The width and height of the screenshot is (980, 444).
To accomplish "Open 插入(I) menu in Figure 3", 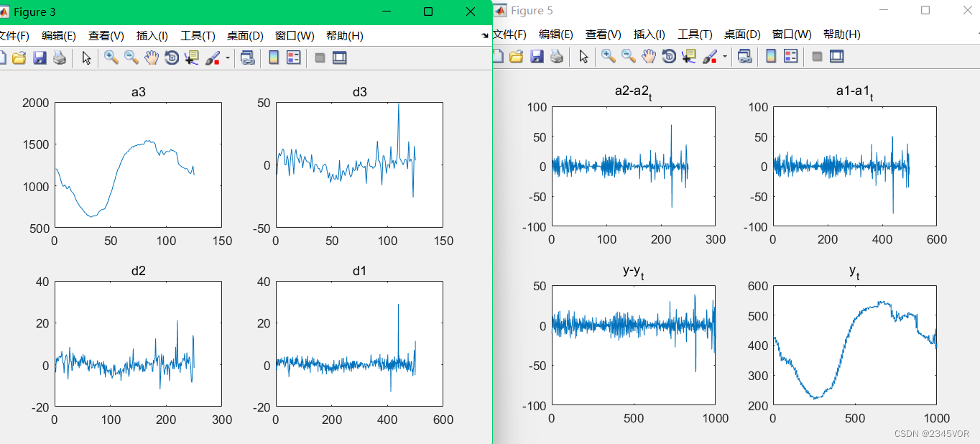I will click(x=152, y=36).
